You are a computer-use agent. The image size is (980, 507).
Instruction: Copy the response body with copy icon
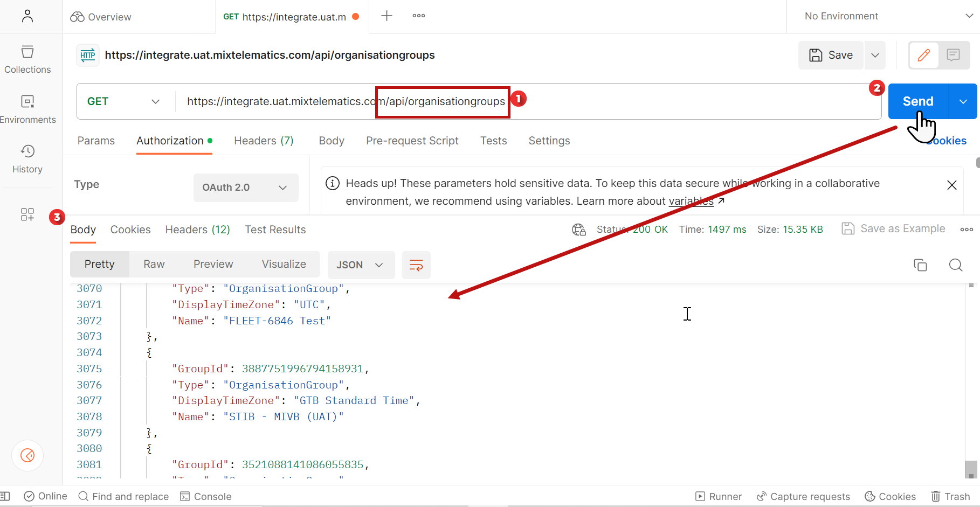pyautogui.click(x=920, y=265)
